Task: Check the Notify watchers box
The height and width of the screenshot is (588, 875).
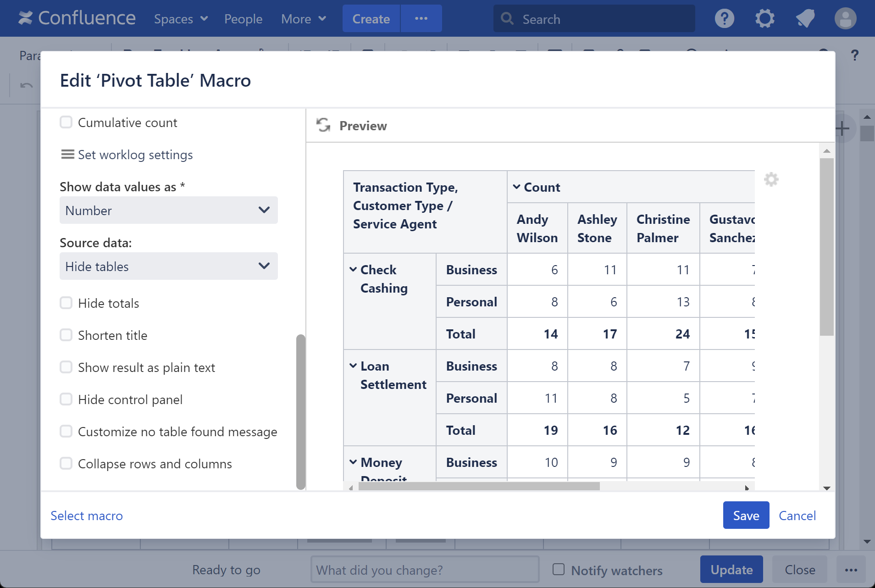Action: coord(558,570)
